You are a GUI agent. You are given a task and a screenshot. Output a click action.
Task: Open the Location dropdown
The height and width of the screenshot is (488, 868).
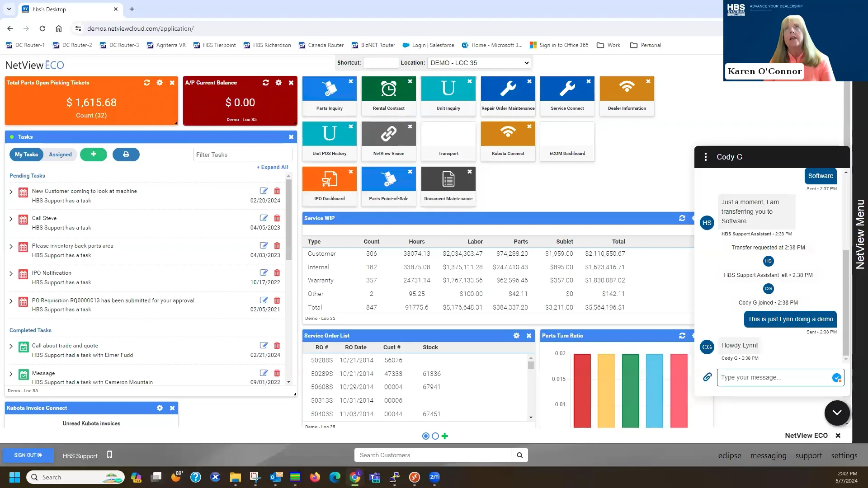(479, 63)
